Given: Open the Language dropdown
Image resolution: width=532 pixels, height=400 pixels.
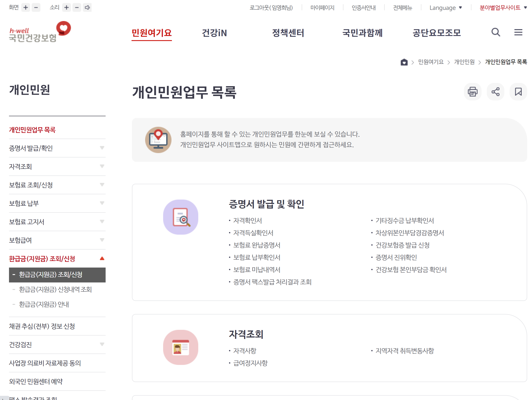Looking at the screenshot, I should click(446, 8).
